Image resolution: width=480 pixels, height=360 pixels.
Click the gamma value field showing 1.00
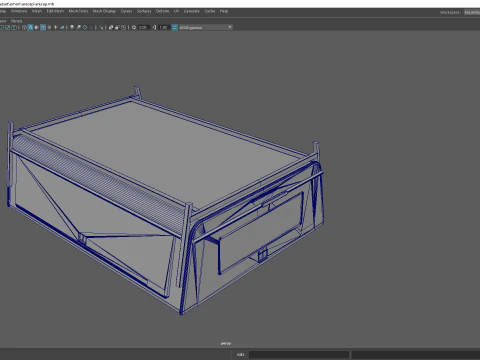click(x=163, y=27)
